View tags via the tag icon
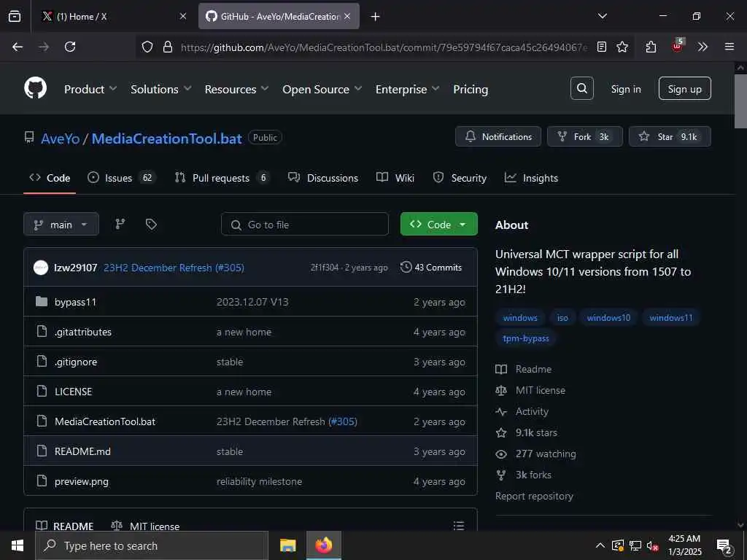 pos(151,224)
